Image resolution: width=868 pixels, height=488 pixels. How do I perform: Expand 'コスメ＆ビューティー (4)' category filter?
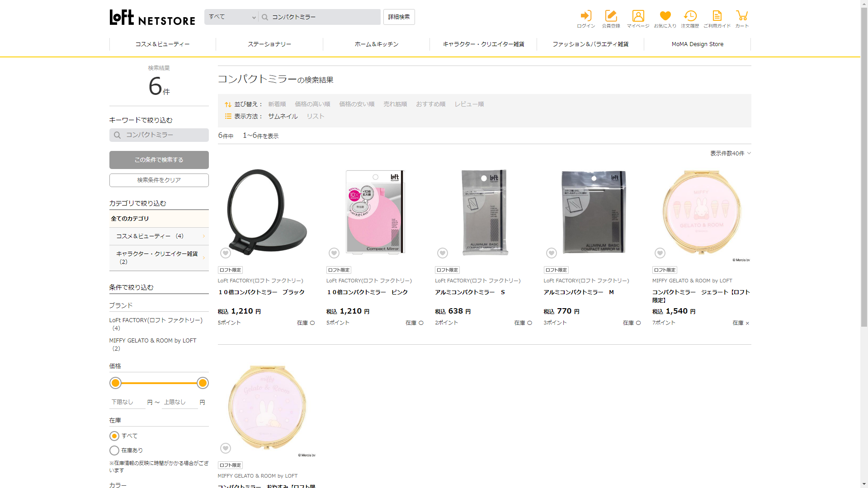click(x=159, y=236)
